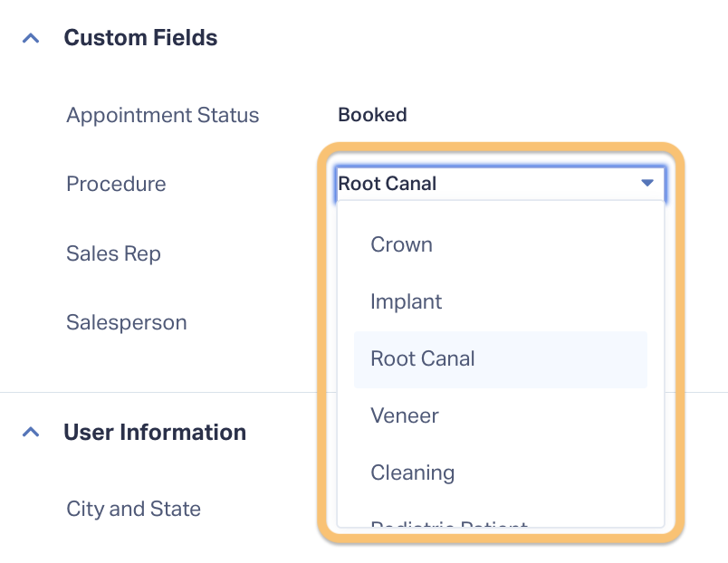Click the Procedure field showing Root Canal
The height and width of the screenshot is (563, 728).
pyautogui.click(x=501, y=184)
